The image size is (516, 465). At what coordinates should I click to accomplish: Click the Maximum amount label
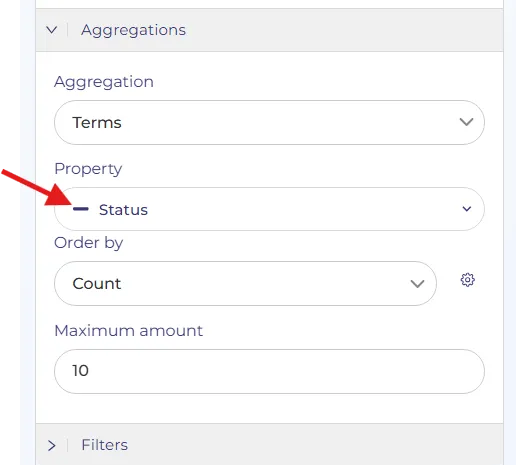point(128,331)
